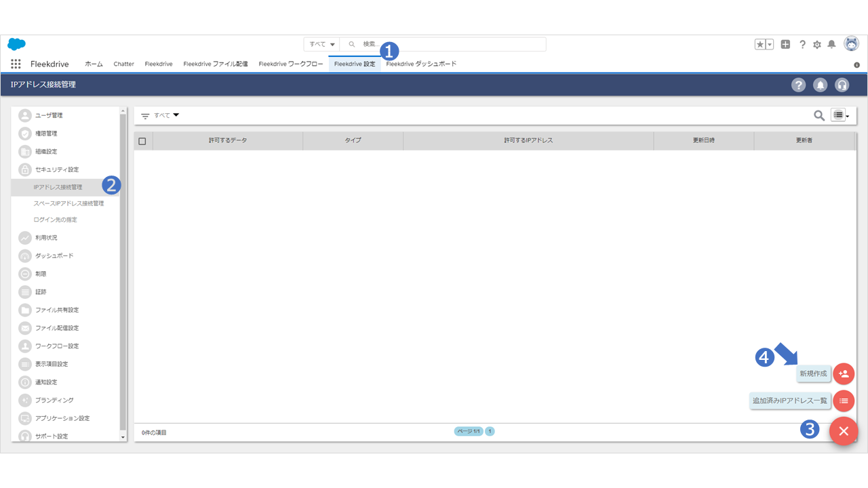868x488 pixels.
Task: Click the 更新者 column header
Action: (x=804, y=140)
